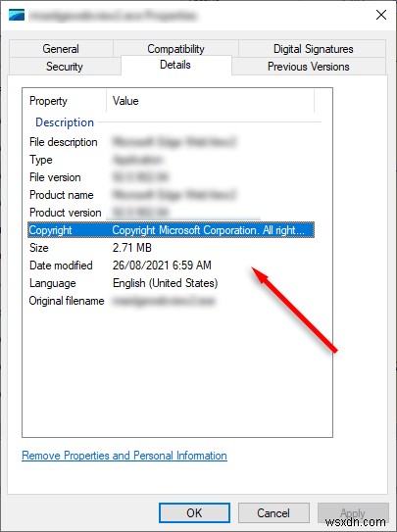Click the 26/08/2021 6:59 AM value
Image resolution: width=397 pixels, height=532 pixels.
(x=162, y=266)
